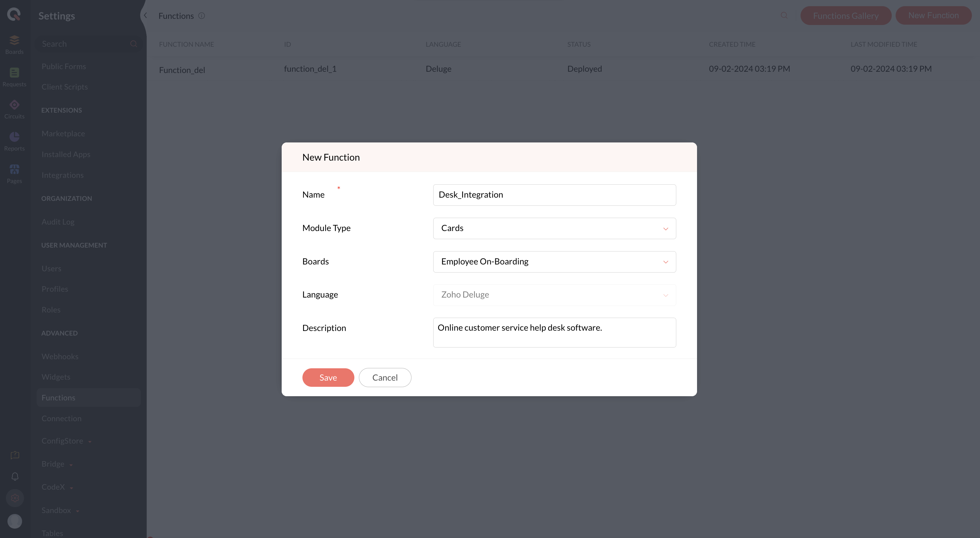Click the Cancel button in dialog

(x=385, y=377)
